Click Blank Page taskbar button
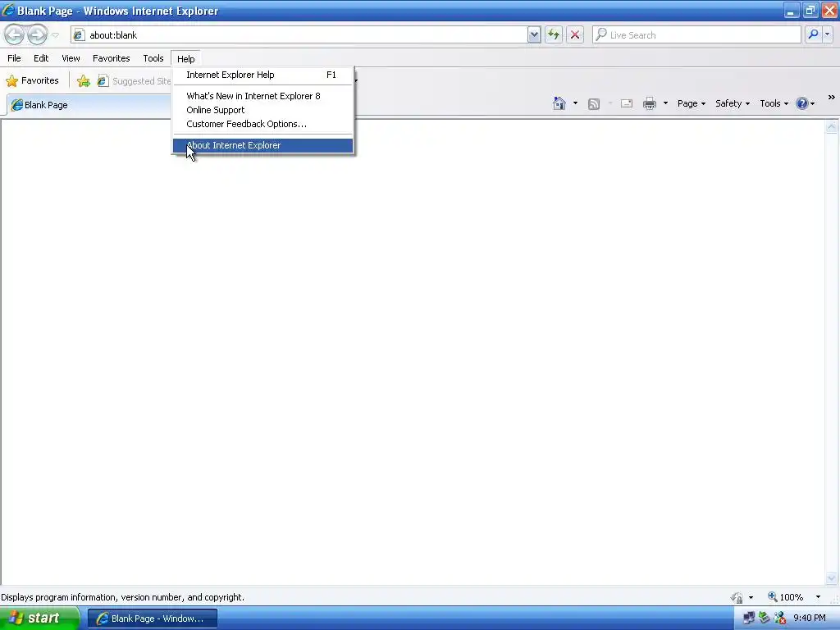Image resolution: width=840 pixels, height=630 pixels. (x=152, y=619)
